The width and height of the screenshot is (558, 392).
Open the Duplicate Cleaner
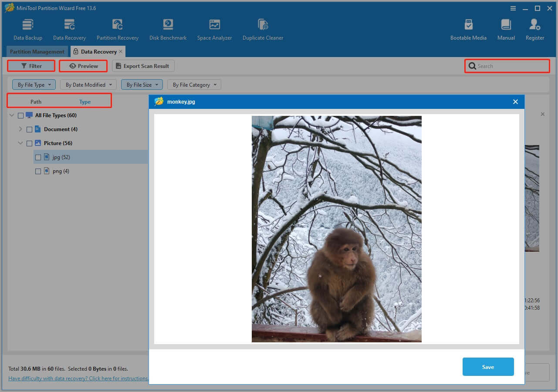point(262,28)
